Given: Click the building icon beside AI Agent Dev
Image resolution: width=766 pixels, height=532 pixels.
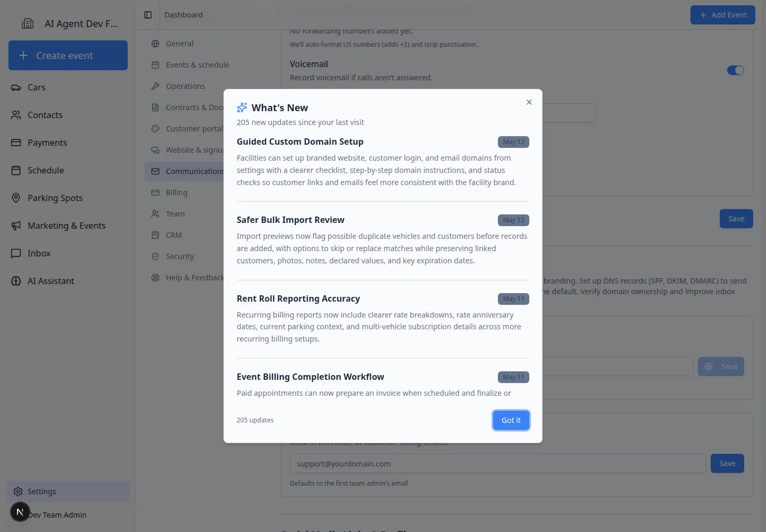Looking at the screenshot, I should tap(28, 23).
